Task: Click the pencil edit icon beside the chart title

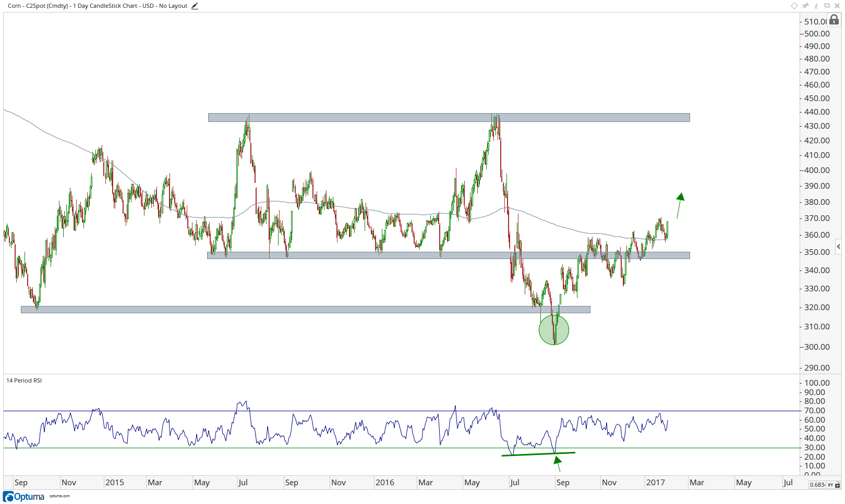Action: tap(195, 6)
